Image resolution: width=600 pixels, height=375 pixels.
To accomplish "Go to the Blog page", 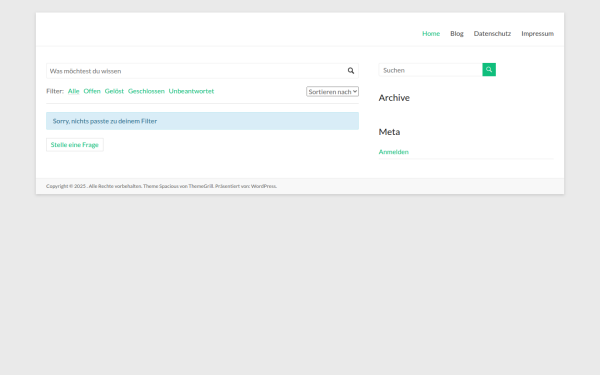I will [x=457, y=34].
